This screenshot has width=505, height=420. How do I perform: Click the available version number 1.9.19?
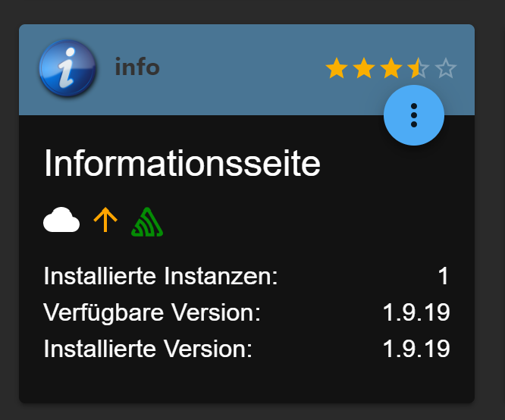416,312
